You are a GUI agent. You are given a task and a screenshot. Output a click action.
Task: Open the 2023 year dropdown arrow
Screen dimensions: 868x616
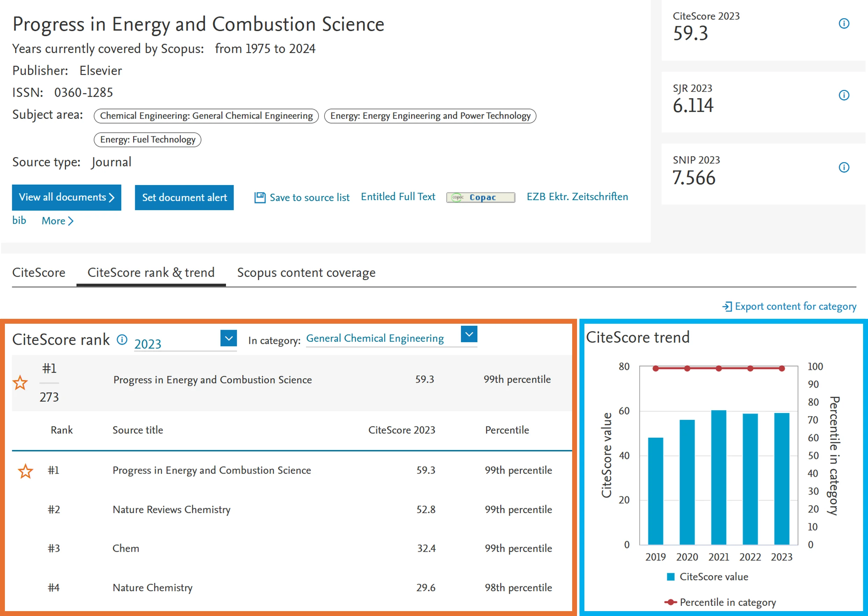point(228,338)
